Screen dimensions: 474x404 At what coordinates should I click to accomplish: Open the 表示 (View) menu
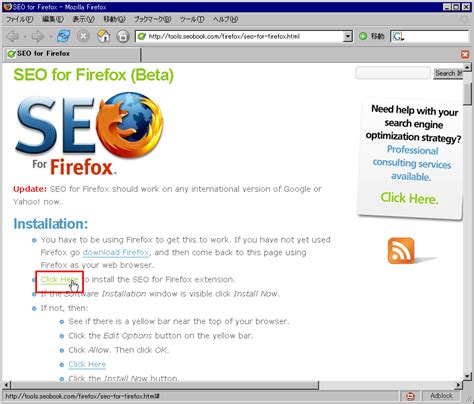84,19
